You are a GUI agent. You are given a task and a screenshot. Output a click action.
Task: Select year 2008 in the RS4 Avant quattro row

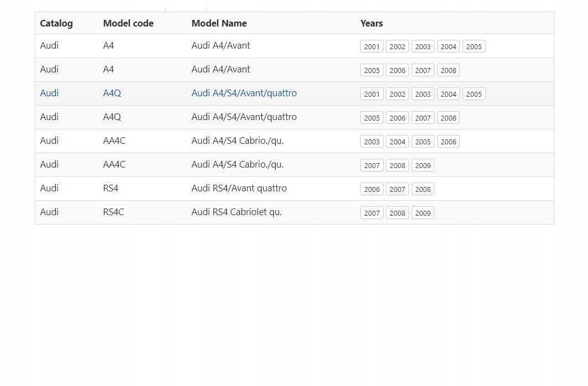click(423, 189)
